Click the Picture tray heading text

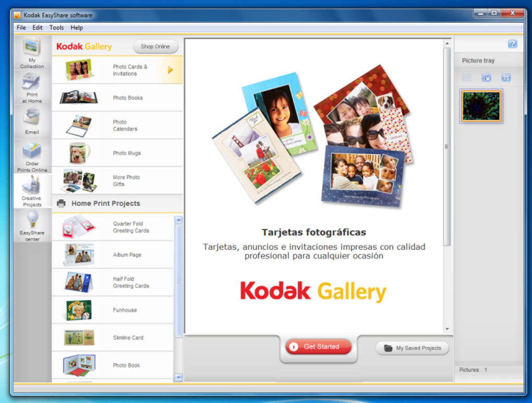click(478, 61)
